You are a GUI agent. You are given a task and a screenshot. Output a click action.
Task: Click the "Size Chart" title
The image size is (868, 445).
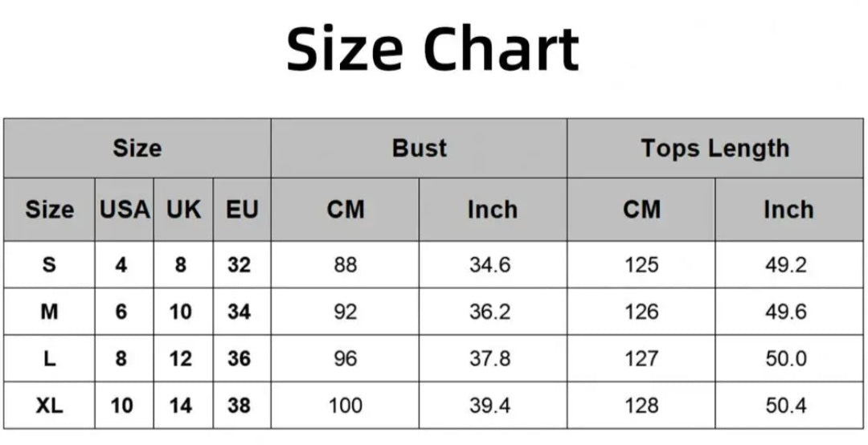tap(432, 49)
